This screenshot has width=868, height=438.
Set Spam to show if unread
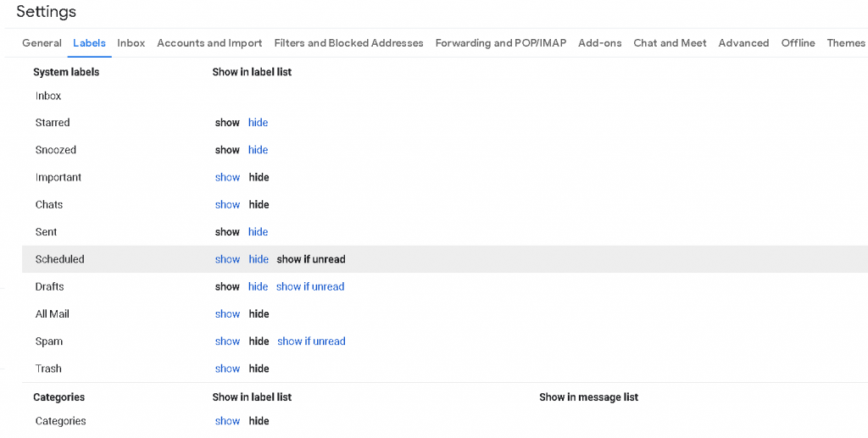tap(311, 341)
